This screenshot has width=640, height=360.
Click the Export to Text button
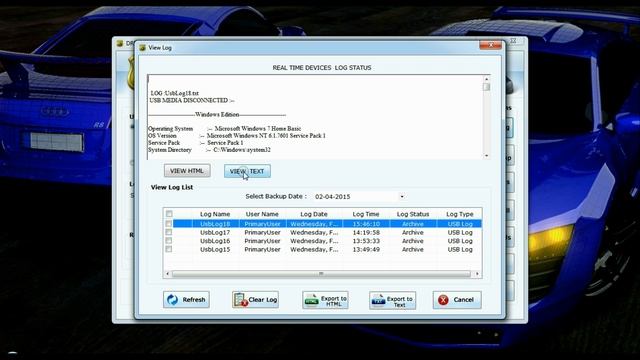point(393,300)
